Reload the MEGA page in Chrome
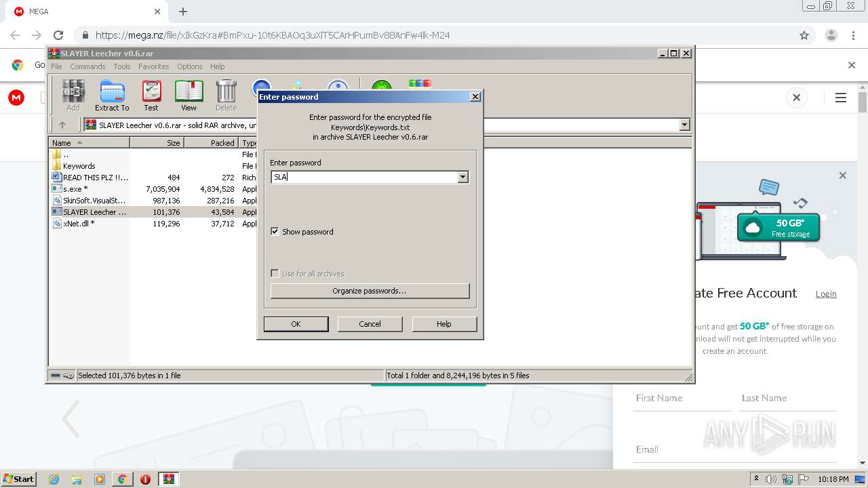Screen dimensions: 868x488 [x=58, y=35]
